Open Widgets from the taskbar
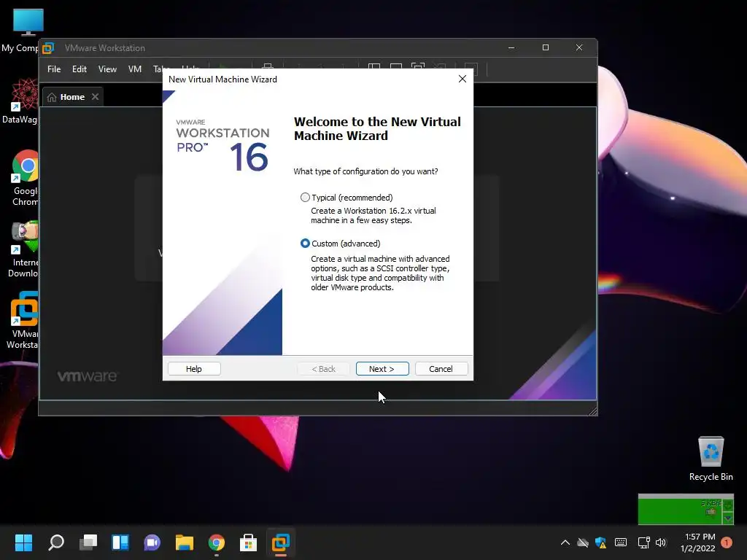Viewport: 747px width, 560px height. [120, 542]
